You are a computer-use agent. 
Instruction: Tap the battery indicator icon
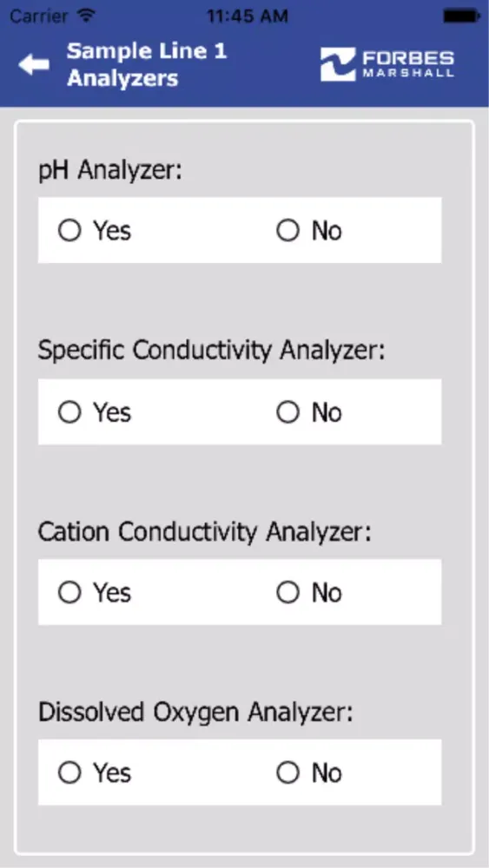click(461, 16)
